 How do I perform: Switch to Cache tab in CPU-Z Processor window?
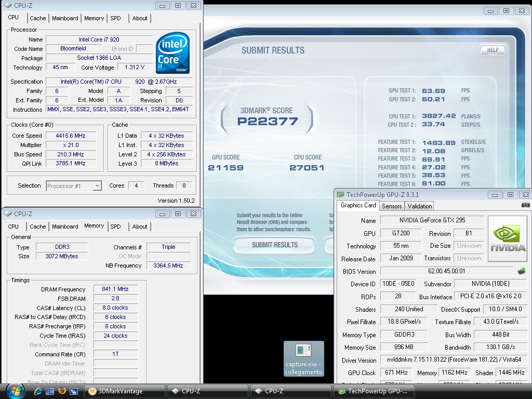(37, 18)
